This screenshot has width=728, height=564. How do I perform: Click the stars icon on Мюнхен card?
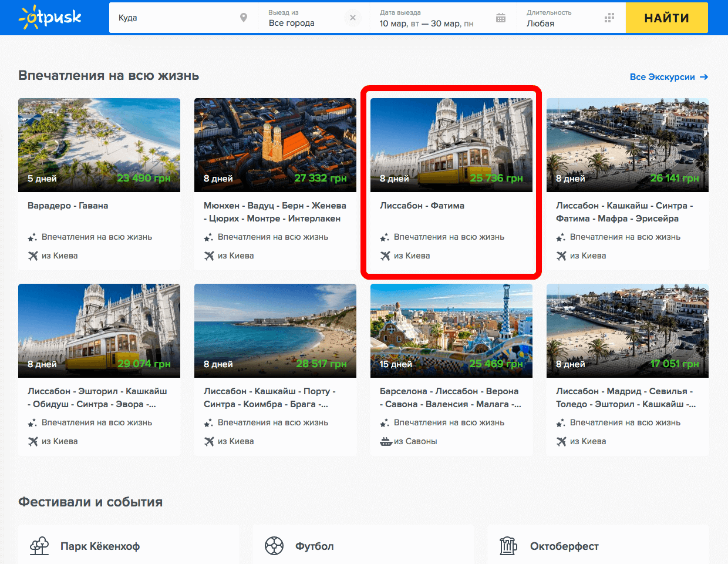(x=208, y=237)
